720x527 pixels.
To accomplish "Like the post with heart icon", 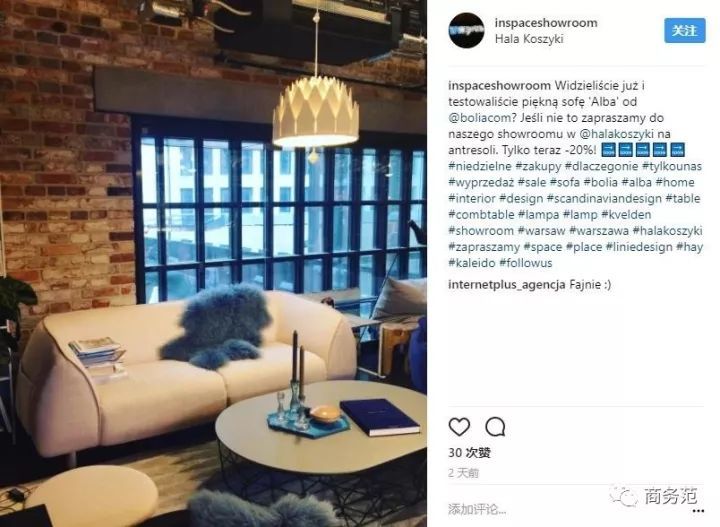I will 459,427.
